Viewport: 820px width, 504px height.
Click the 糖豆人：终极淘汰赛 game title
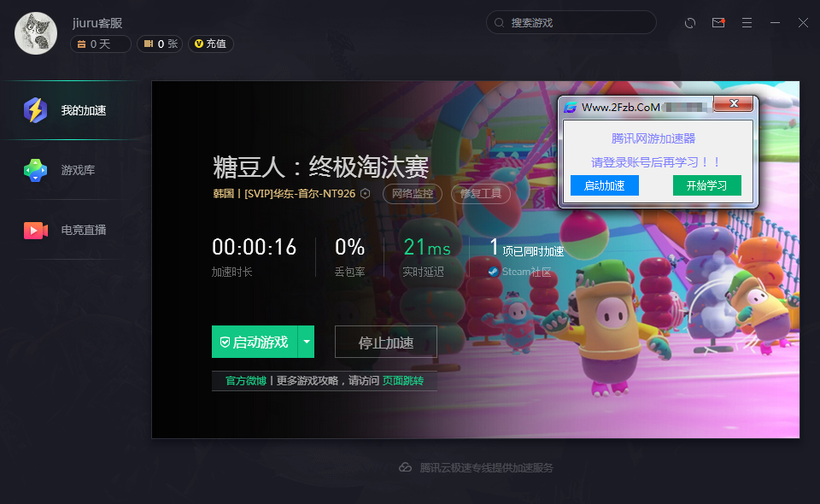pyautogui.click(x=320, y=167)
